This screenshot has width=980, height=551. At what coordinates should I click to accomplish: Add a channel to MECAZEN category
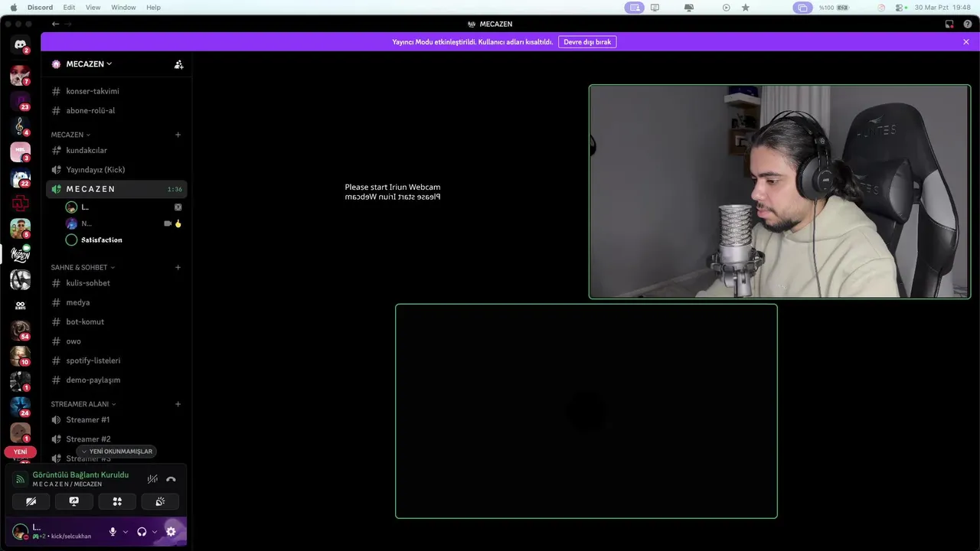(178, 135)
